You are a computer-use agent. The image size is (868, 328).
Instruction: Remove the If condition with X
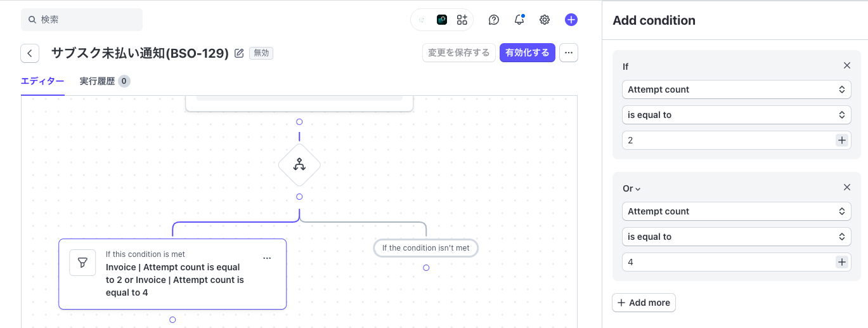coord(846,66)
